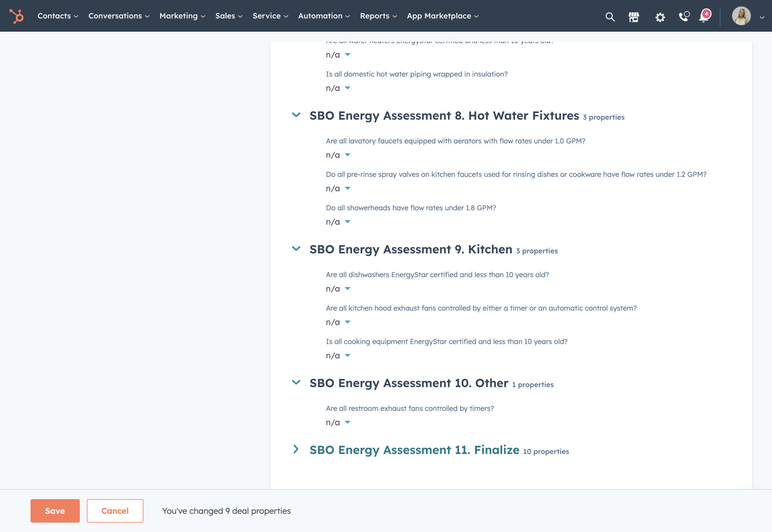Click the HubSpot sprocket logo
The image size is (772, 532).
16,16
